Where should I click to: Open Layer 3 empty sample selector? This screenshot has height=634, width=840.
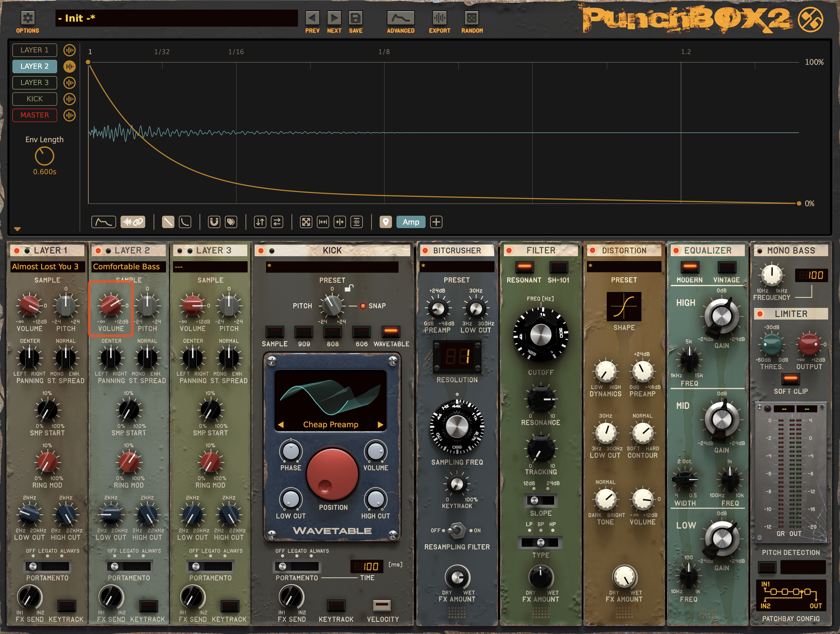(x=210, y=267)
